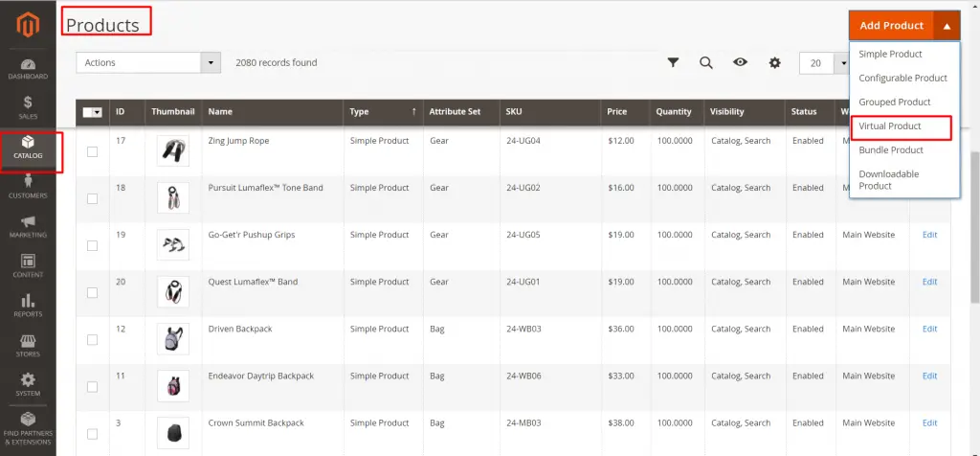Click the 2080 records found text

tap(277, 62)
